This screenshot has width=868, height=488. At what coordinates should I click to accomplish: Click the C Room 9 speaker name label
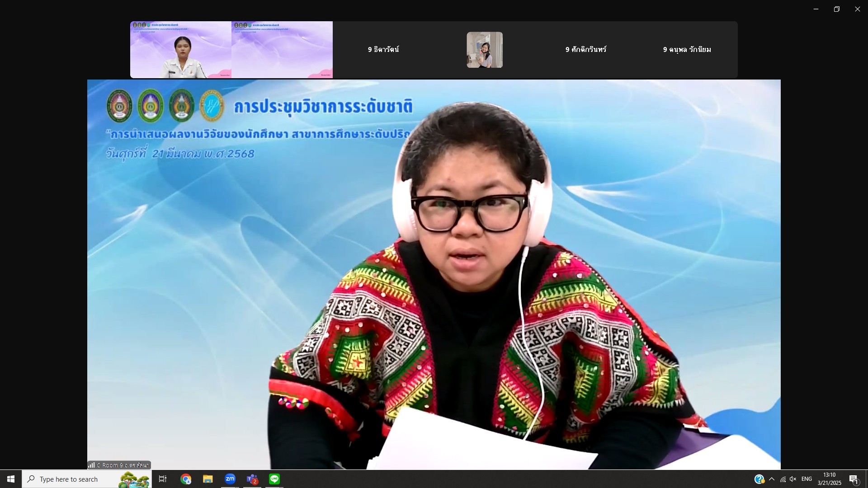click(119, 465)
